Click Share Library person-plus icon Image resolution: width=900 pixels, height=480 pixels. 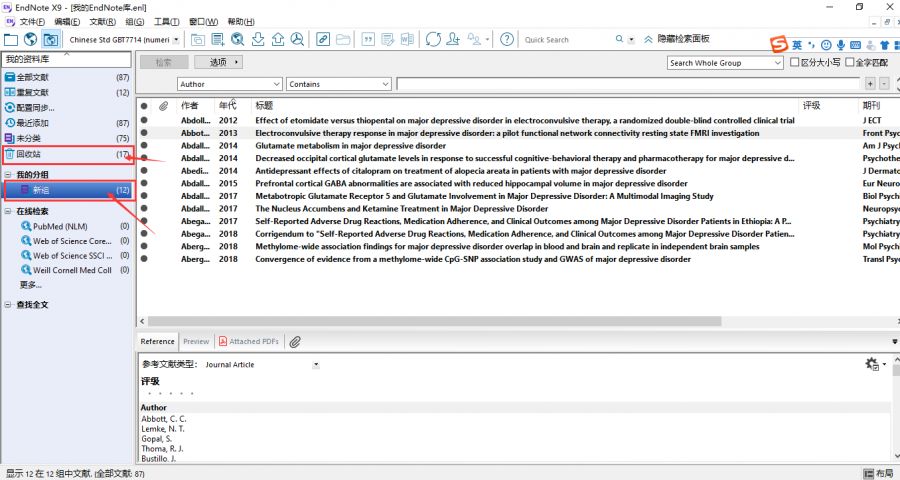(x=453, y=40)
